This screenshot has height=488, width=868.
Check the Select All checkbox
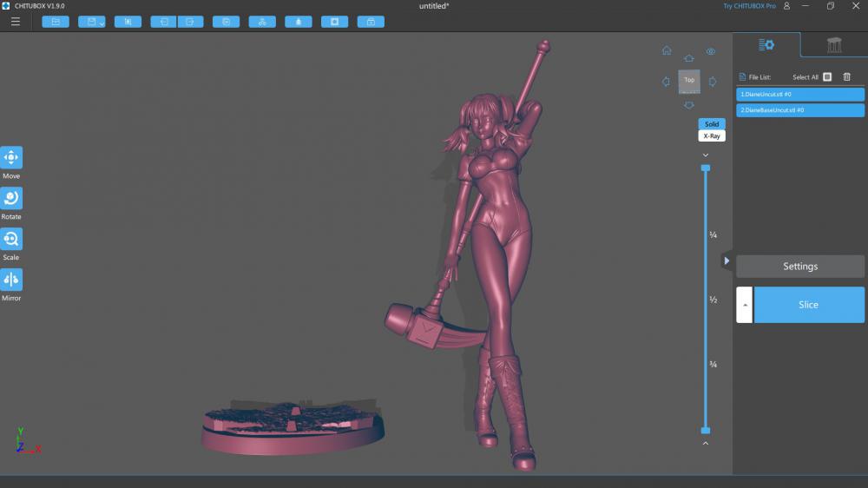pyautogui.click(x=827, y=77)
